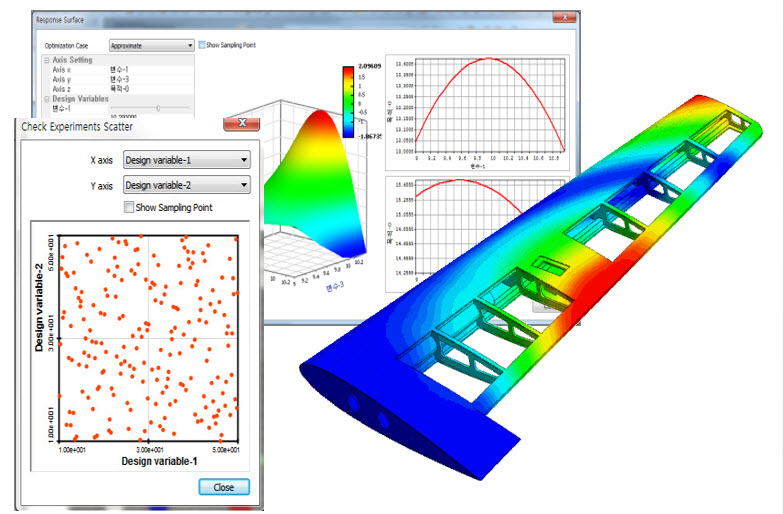This screenshot has height=514, width=783.
Task: Enable Show Sampling Point in Response Surface
Action: [202, 45]
